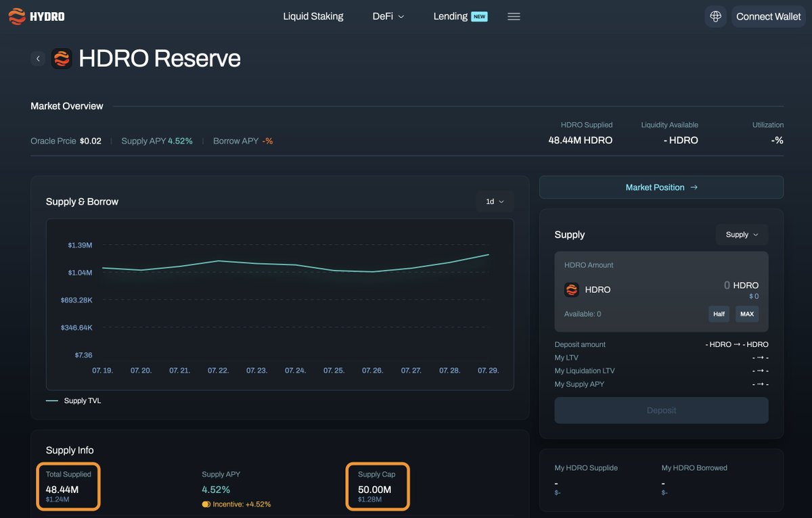Viewport: 812px width, 518px height.
Task: Click the My LTV row label
Action: click(x=566, y=358)
